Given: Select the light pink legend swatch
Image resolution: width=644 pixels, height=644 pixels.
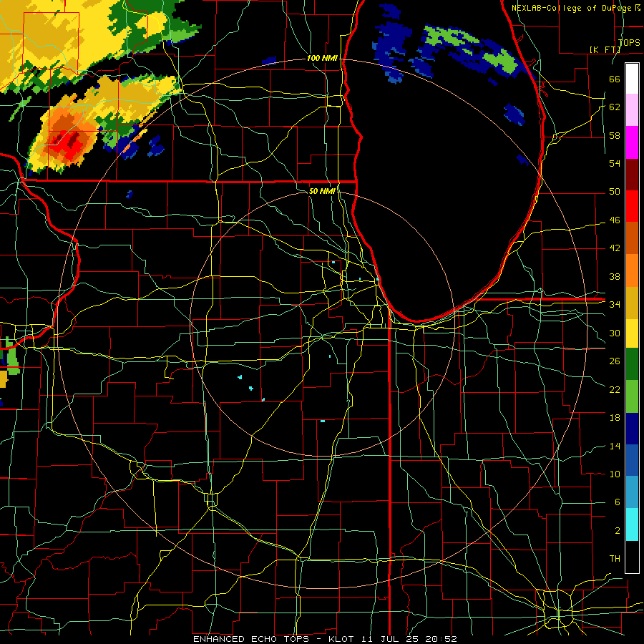Looking at the screenshot, I should [x=632, y=110].
